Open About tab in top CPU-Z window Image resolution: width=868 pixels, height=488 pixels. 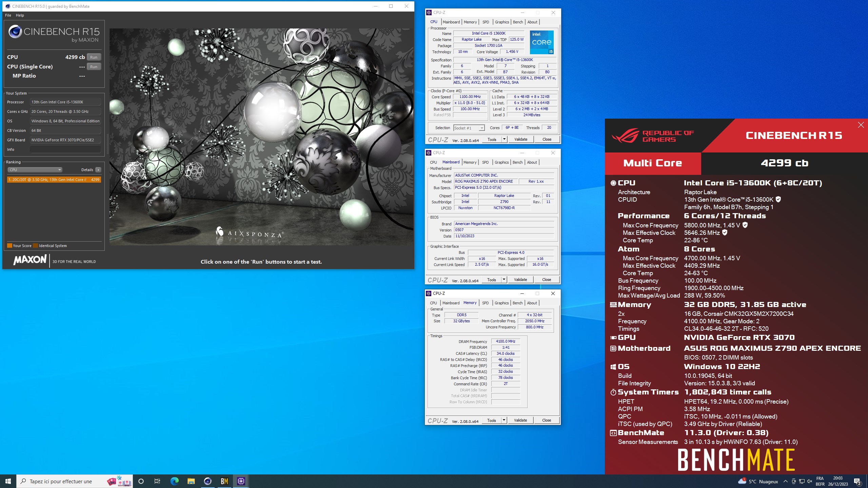coord(532,22)
